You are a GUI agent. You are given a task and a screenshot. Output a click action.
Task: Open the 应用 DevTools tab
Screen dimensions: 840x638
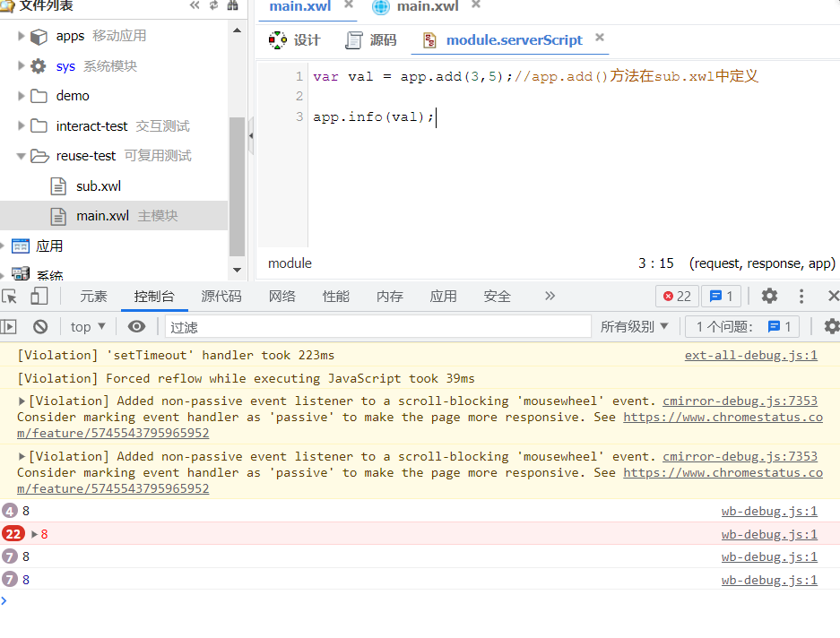pos(443,297)
